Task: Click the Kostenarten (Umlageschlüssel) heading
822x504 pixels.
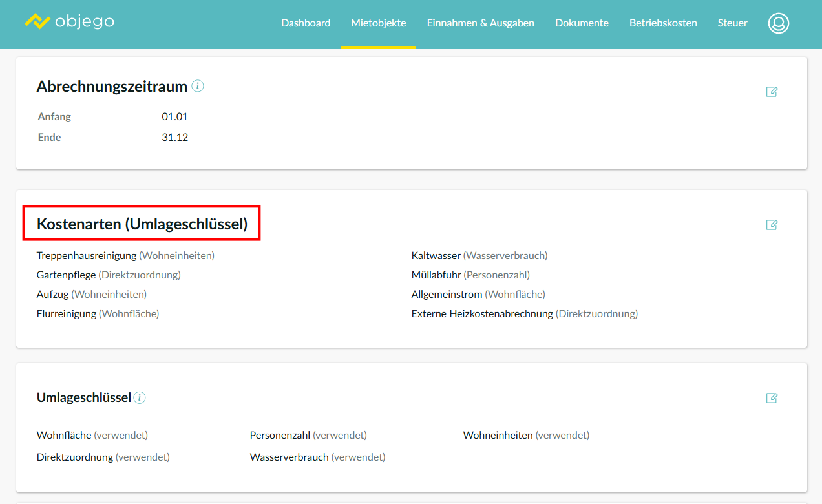Action: pos(142,224)
